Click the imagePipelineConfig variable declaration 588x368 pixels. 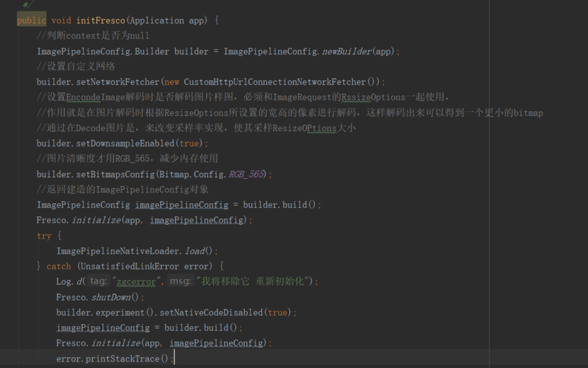coord(181,205)
